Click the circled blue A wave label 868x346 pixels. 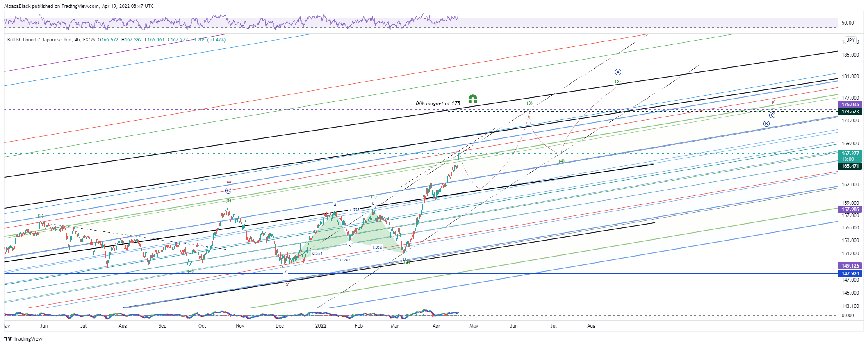pyautogui.click(x=618, y=72)
